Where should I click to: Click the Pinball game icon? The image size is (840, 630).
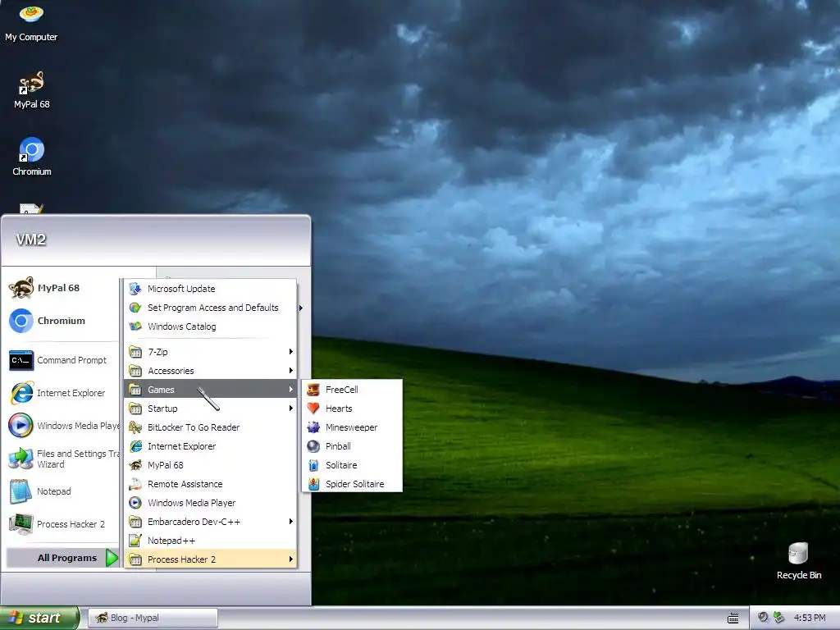click(x=313, y=445)
